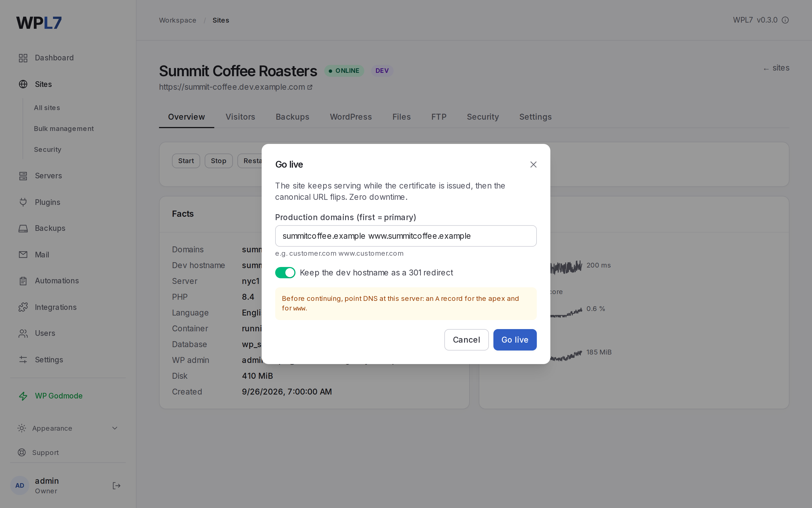Click the Start button
The image size is (812, 508).
pyautogui.click(x=186, y=161)
